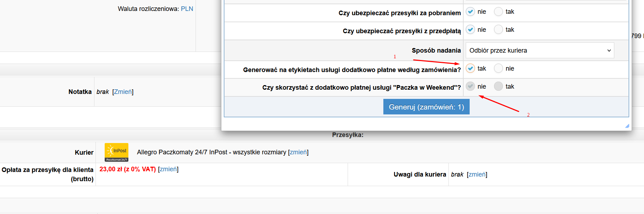
Task: Click the InPost Paczkomat courier logo
Action: pos(116,152)
